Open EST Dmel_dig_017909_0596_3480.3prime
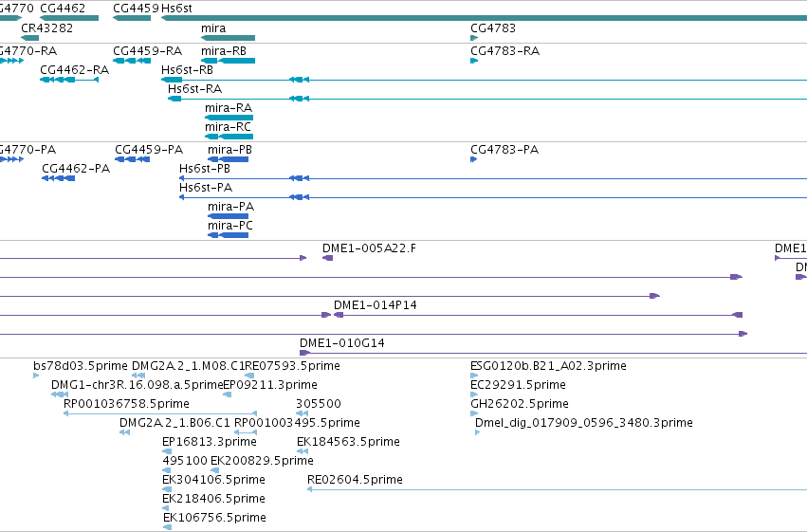Viewport: 807px width, 532px height. click(x=478, y=432)
